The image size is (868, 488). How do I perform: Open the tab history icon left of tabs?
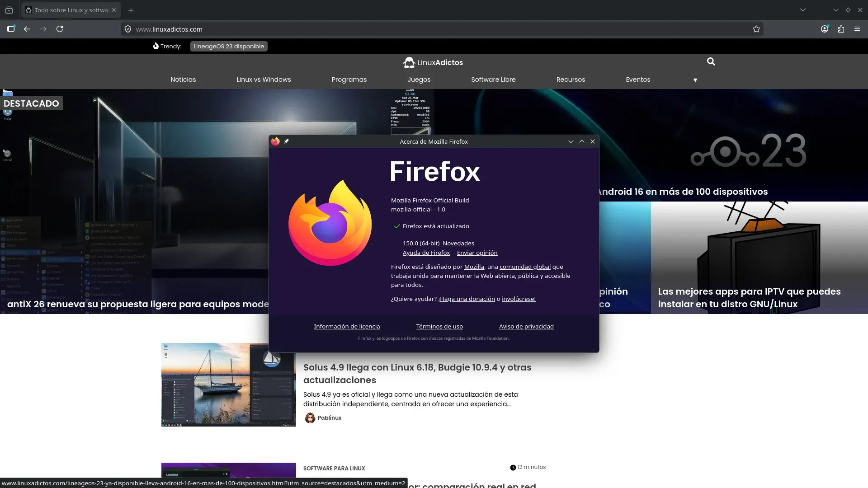point(9,9)
